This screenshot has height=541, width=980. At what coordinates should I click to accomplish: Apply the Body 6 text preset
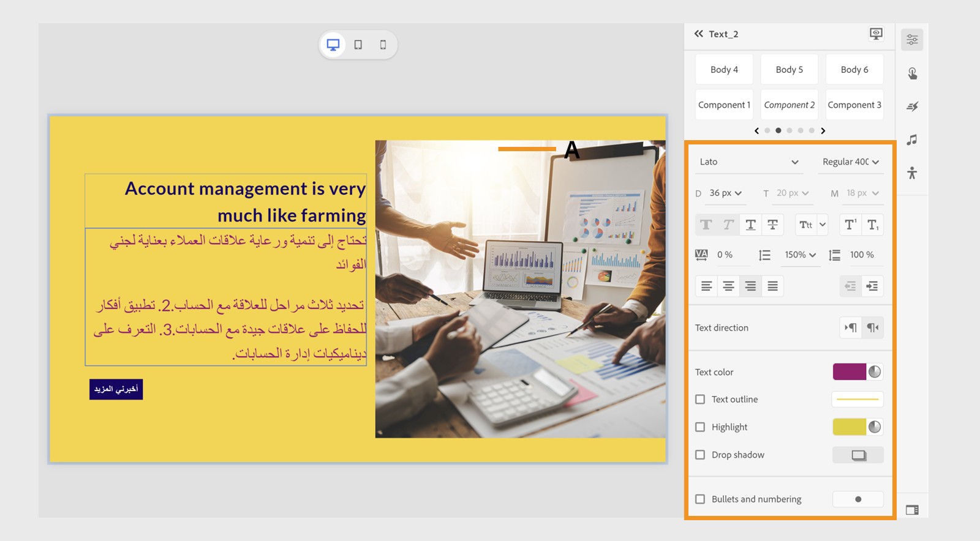[854, 69]
